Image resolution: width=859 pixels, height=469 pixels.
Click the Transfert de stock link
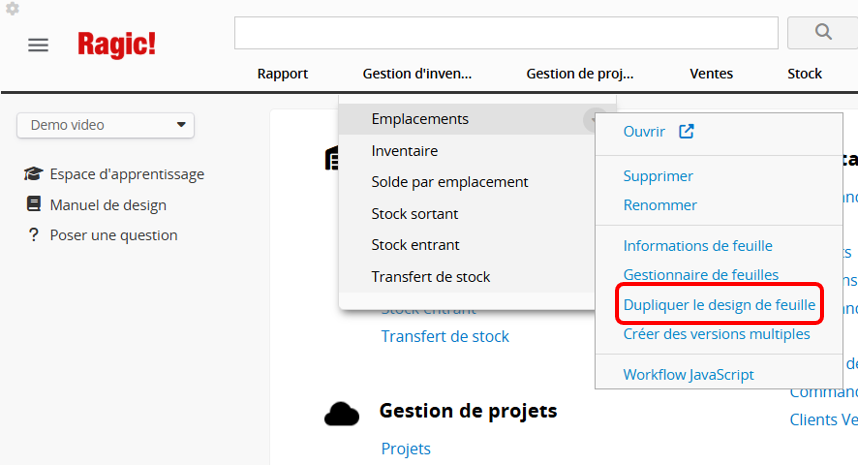[445, 336]
